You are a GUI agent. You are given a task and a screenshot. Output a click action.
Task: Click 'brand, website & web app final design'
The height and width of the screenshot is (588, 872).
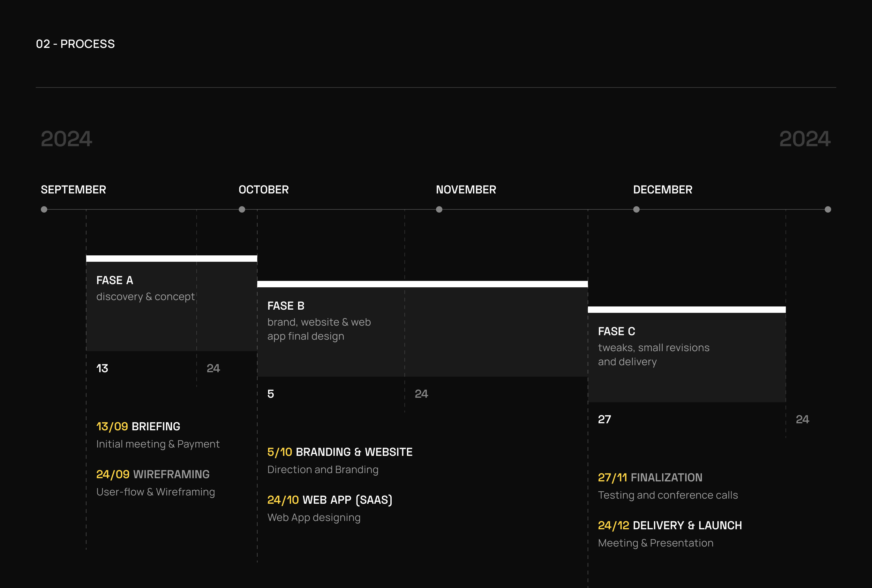coord(319,329)
